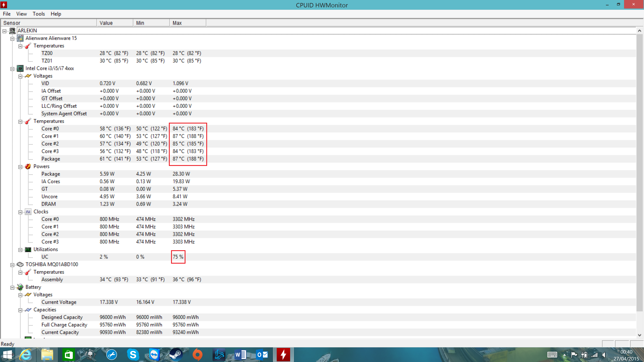Open the network signal tray icon

(595, 355)
